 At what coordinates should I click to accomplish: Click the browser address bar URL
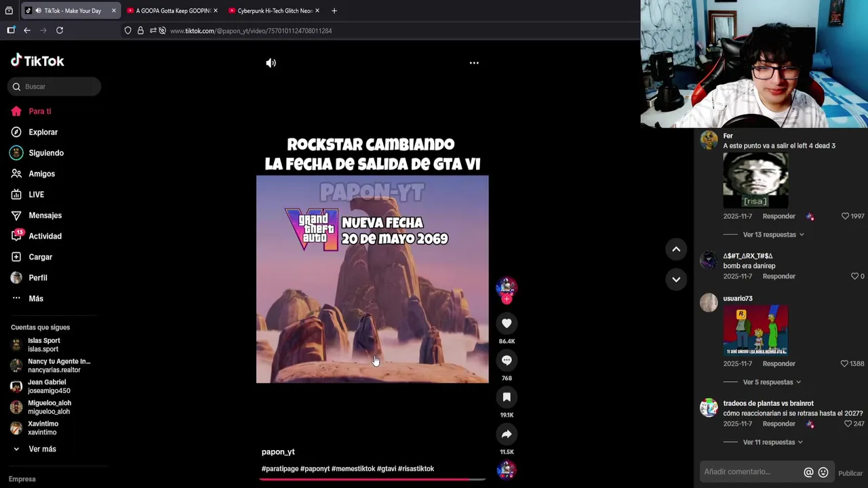tap(251, 30)
